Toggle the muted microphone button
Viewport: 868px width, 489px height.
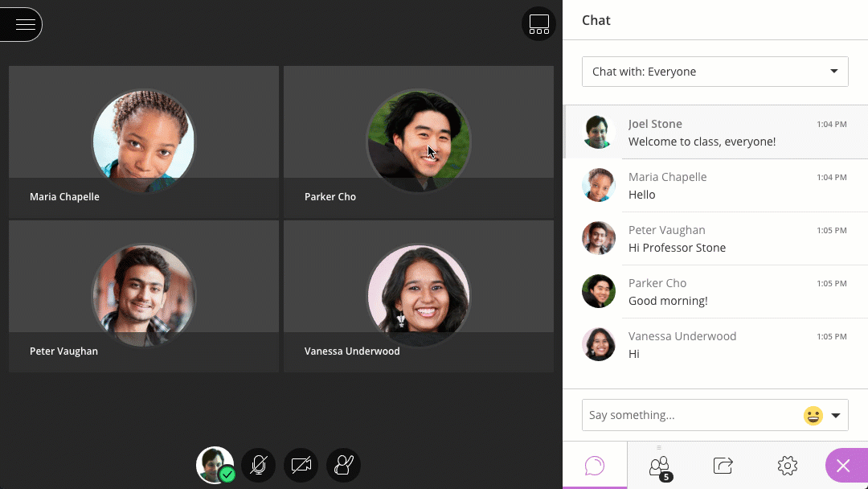pyautogui.click(x=258, y=465)
